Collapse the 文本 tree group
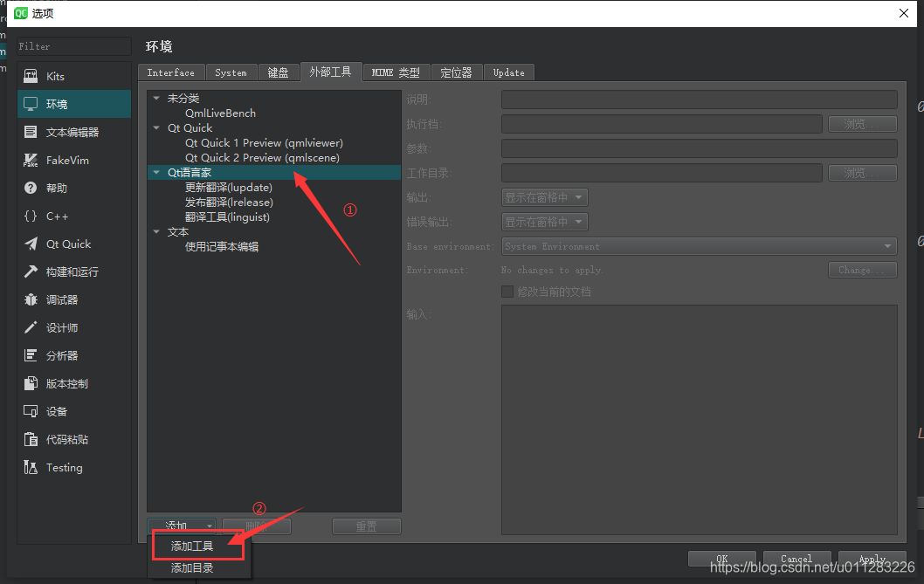Viewport: 924px width, 584px height. (x=156, y=232)
